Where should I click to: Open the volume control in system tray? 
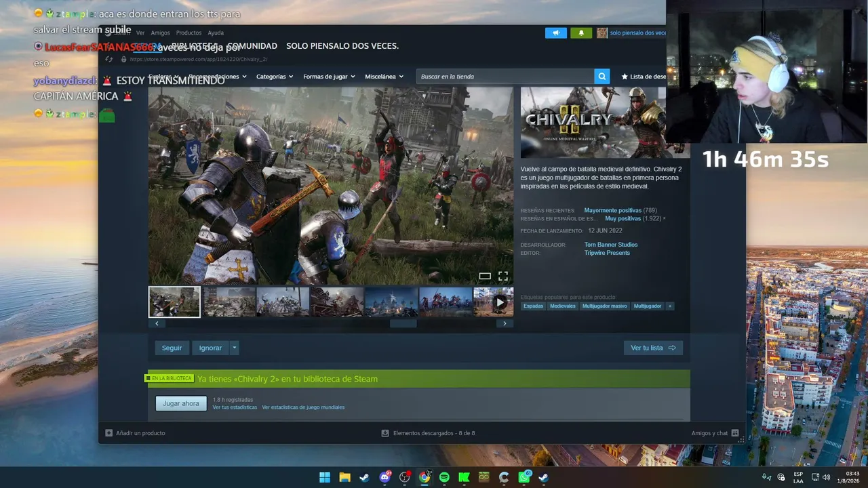[x=826, y=477]
